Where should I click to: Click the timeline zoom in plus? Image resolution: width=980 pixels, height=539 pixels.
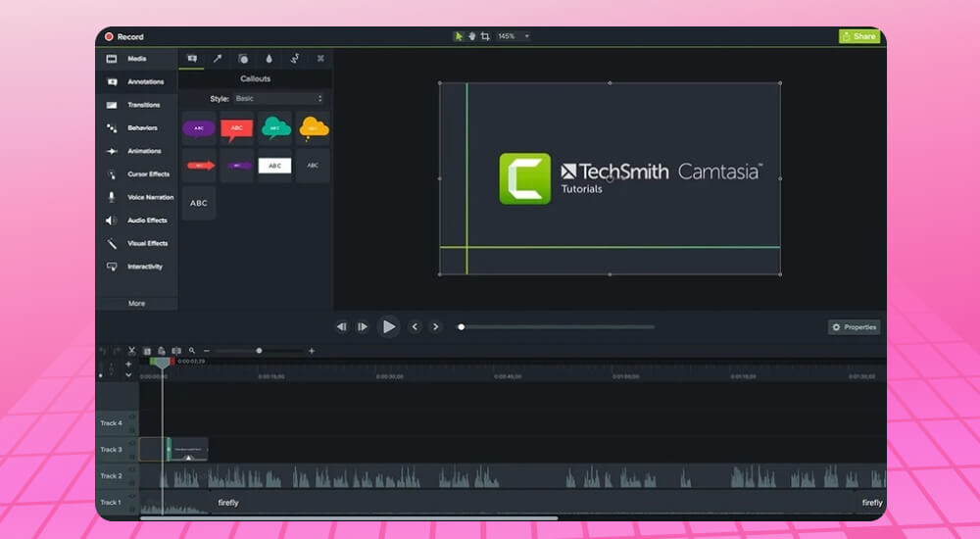312,352
